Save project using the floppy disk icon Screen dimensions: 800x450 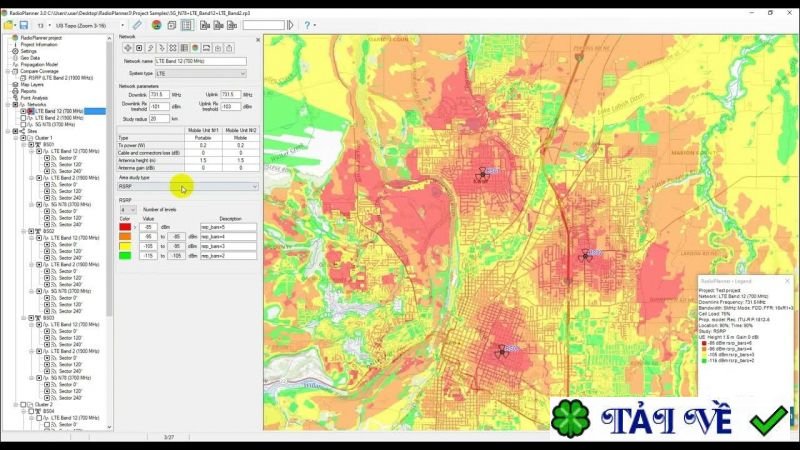24,25
